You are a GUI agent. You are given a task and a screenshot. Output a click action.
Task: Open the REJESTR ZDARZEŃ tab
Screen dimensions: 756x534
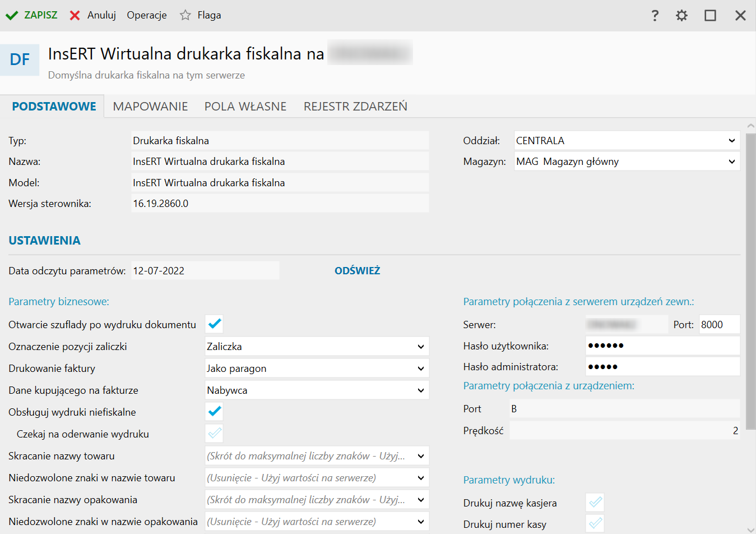point(355,107)
